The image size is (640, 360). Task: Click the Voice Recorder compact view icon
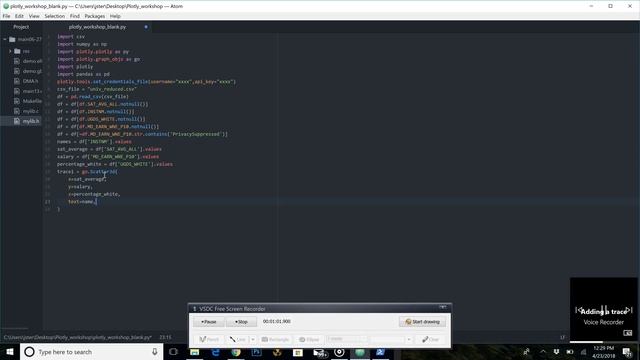tap(628, 333)
